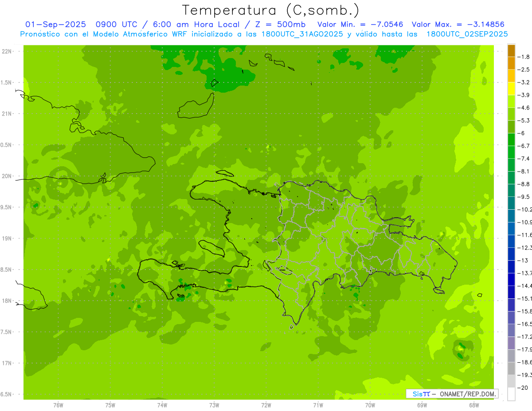The width and height of the screenshot is (532, 411).
Task: Click the '-1.8' legend value
Action: (524, 57)
